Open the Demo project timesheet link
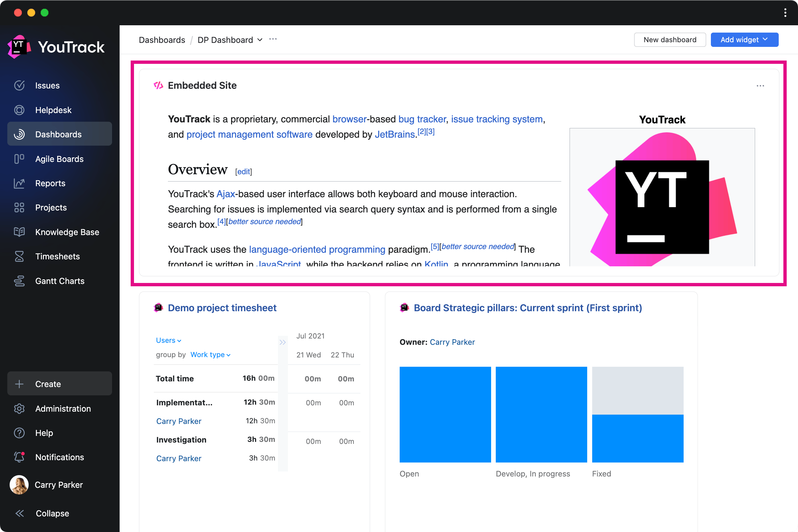The height and width of the screenshot is (532, 798). tap(222, 308)
